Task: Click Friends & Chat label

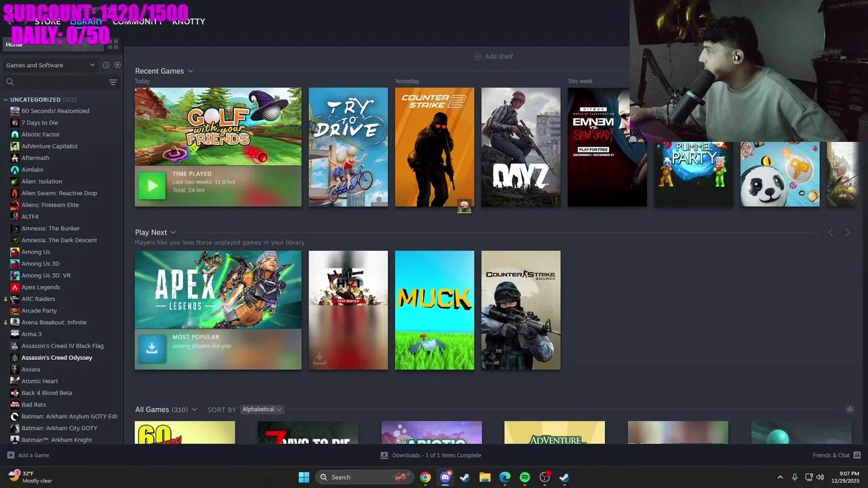Action: point(831,455)
